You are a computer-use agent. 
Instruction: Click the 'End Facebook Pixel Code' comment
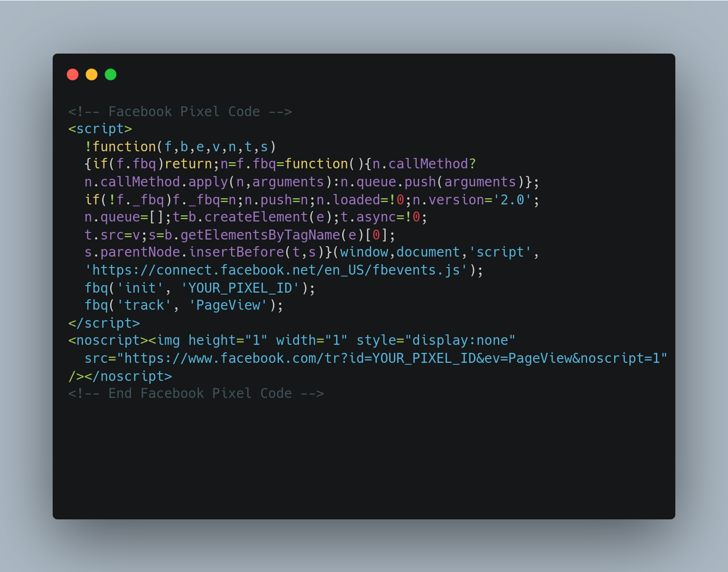coord(196,394)
